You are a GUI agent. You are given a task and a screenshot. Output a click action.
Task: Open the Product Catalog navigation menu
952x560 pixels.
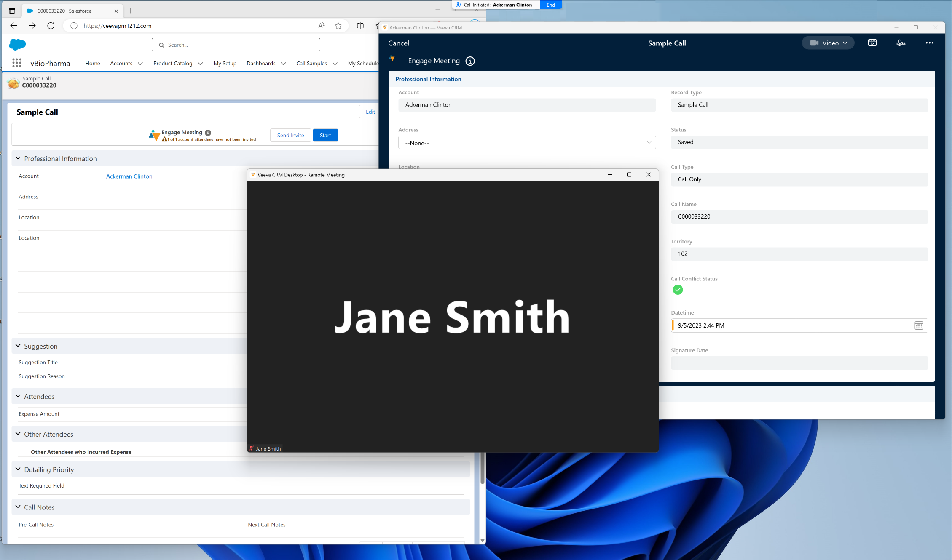(177, 64)
